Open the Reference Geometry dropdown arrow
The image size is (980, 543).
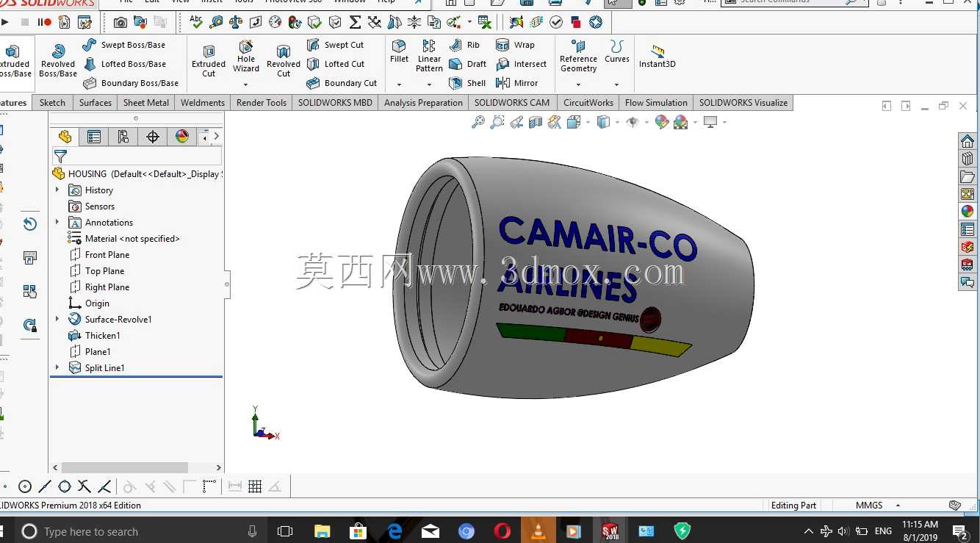(579, 84)
